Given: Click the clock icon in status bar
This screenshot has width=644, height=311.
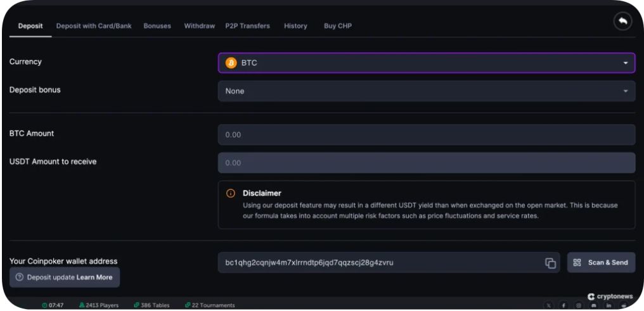Looking at the screenshot, I should click(x=44, y=305).
